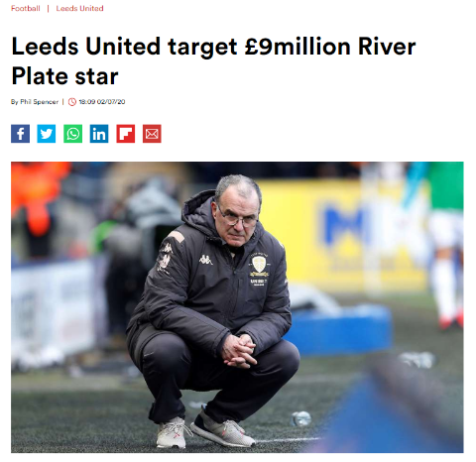Click the water bottle on the pitch
Screen dimensions: 476x462
[x=300, y=418]
